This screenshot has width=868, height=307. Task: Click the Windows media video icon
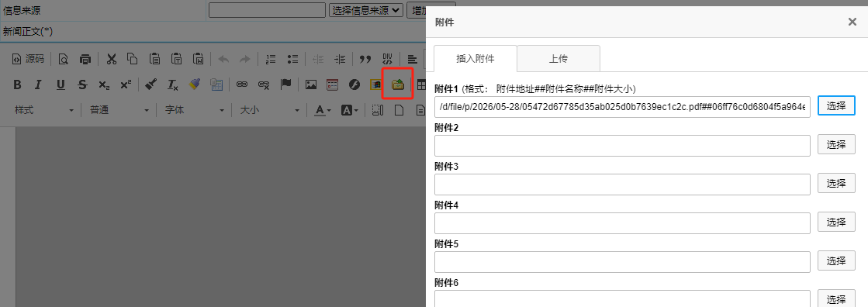click(x=376, y=85)
